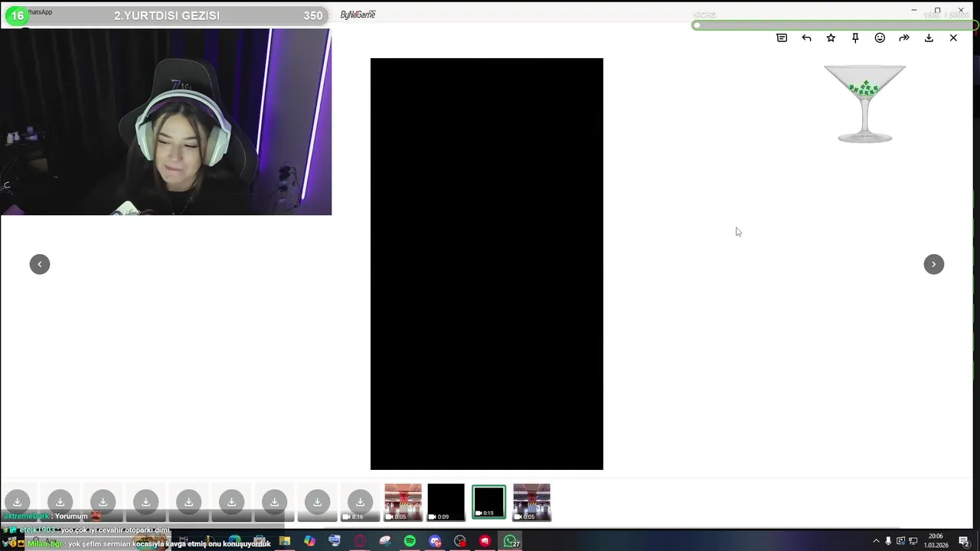Click the black video preview in the center
This screenshot has height=551, width=980.
click(x=487, y=264)
